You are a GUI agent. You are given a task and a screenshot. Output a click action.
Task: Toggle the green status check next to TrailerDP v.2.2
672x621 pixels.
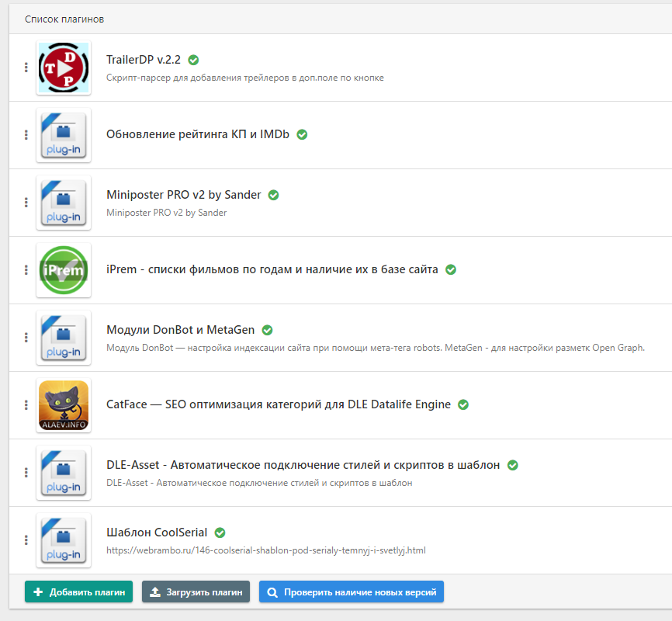(193, 60)
